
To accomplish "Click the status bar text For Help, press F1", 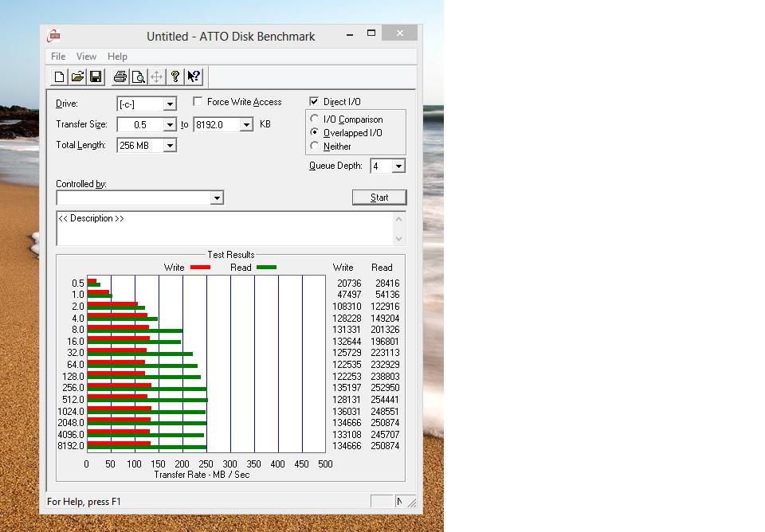I will (84, 502).
